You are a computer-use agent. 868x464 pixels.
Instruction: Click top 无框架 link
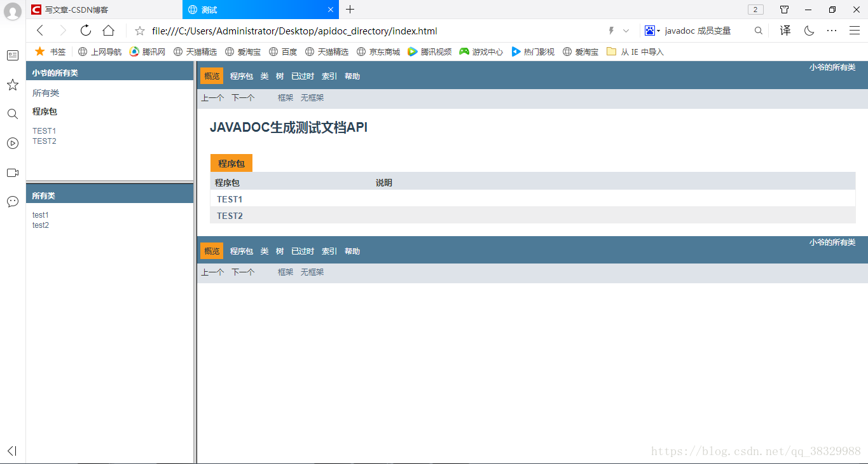312,98
